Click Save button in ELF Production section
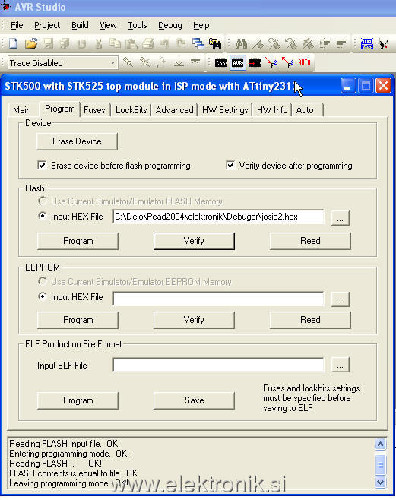The width and height of the screenshot is (396, 500). (x=194, y=400)
